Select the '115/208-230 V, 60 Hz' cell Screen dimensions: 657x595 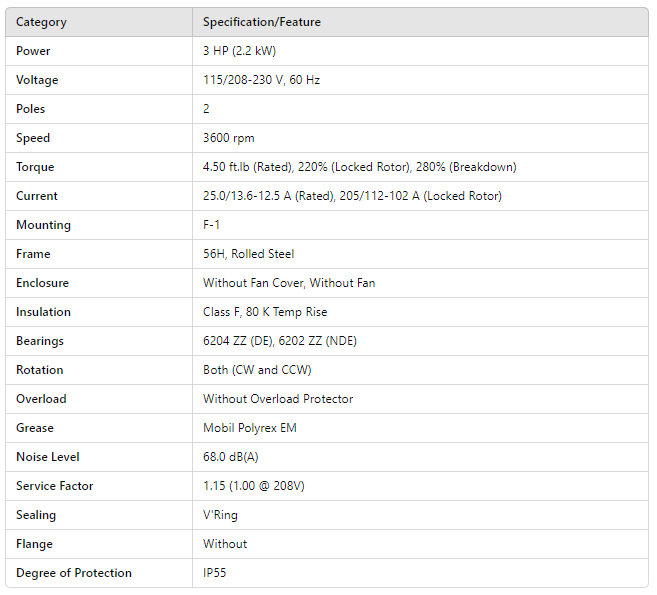click(x=261, y=80)
